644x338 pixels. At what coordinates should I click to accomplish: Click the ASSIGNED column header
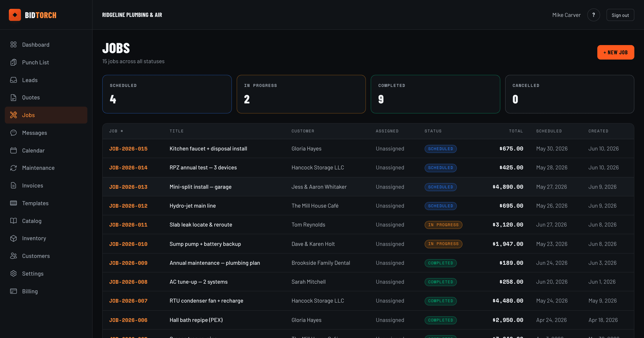[387, 131]
